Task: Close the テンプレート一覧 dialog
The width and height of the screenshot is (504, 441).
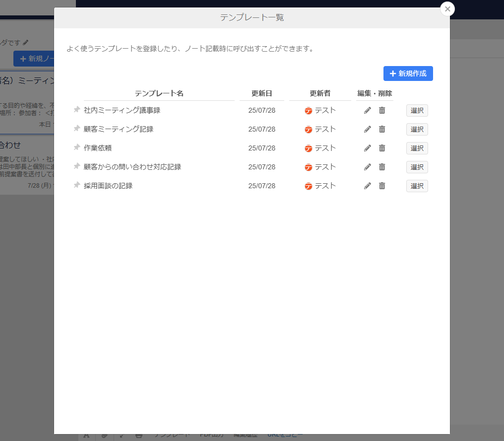Action: (447, 9)
